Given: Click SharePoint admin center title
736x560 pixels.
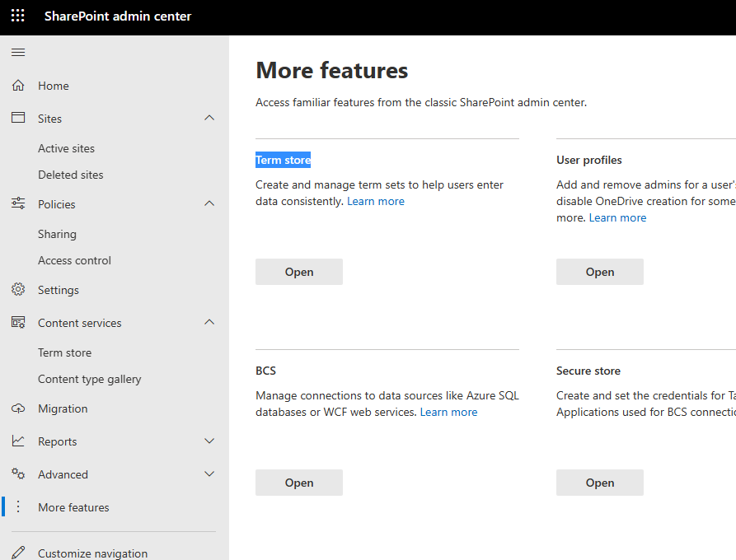Looking at the screenshot, I should coord(118,16).
